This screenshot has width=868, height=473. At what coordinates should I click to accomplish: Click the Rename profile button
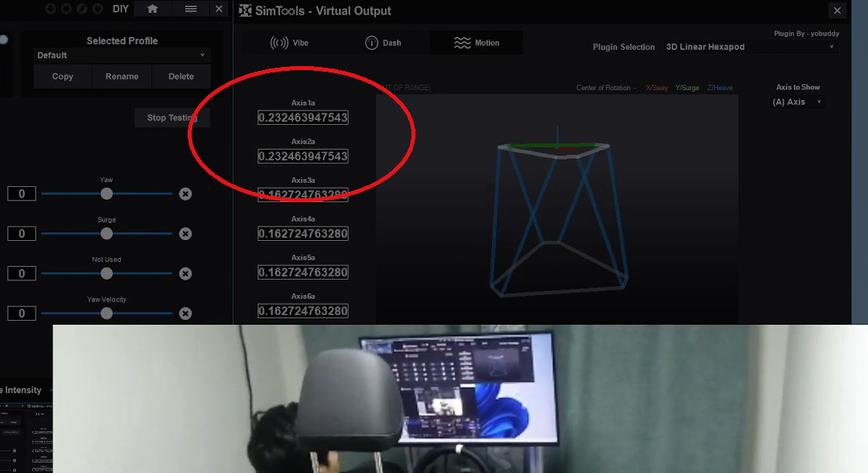pyautogui.click(x=122, y=77)
